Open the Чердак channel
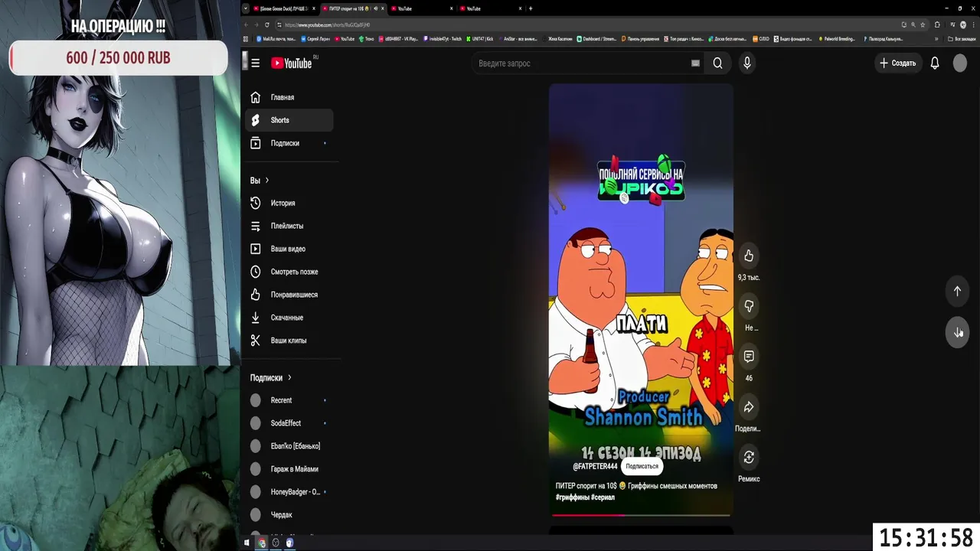The width and height of the screenshot is (980, 551). tap(289, 515)
